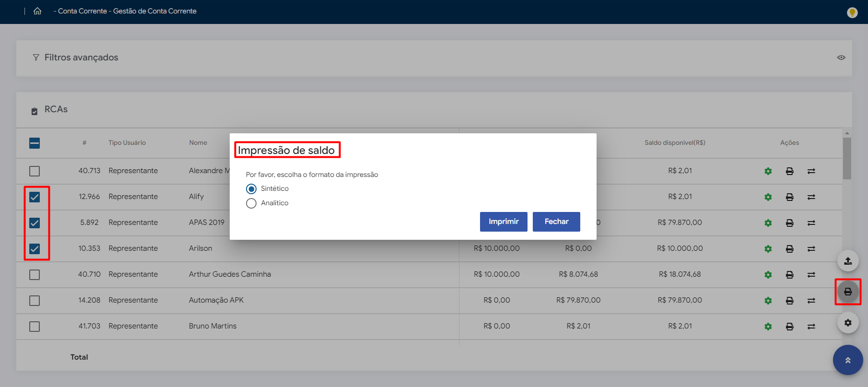868x387 pixels.
Task: Click the floating printer button
Action: [847, 292]
